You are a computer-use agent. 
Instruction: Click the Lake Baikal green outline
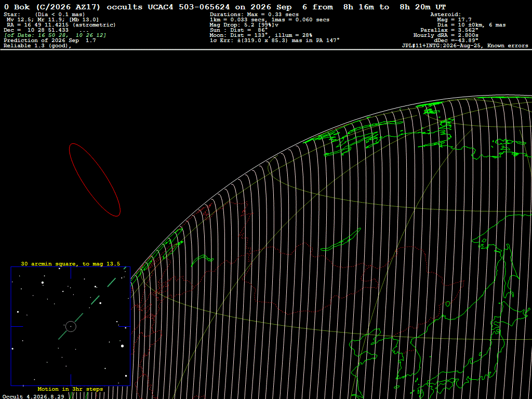[x=341, y=240]
